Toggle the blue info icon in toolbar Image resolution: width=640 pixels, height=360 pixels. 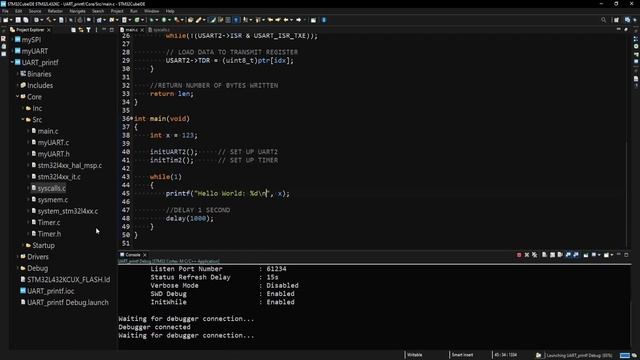coord(324,20)
